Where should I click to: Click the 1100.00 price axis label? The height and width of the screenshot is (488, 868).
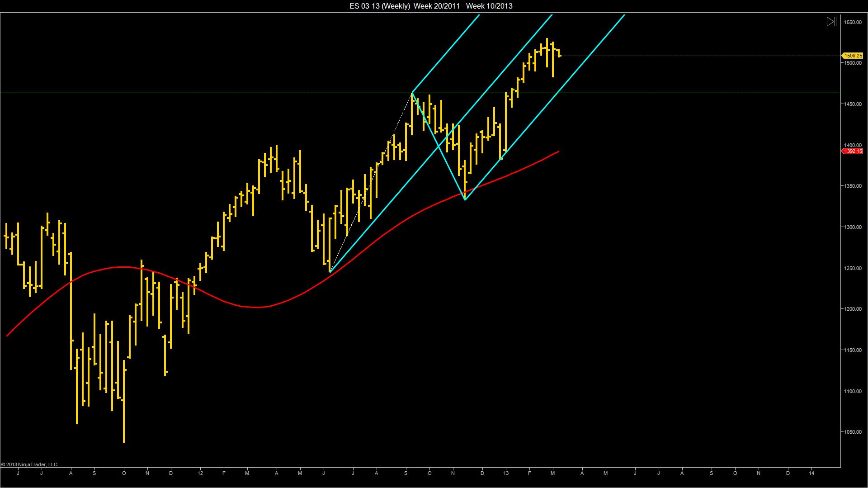click(853, 392)
